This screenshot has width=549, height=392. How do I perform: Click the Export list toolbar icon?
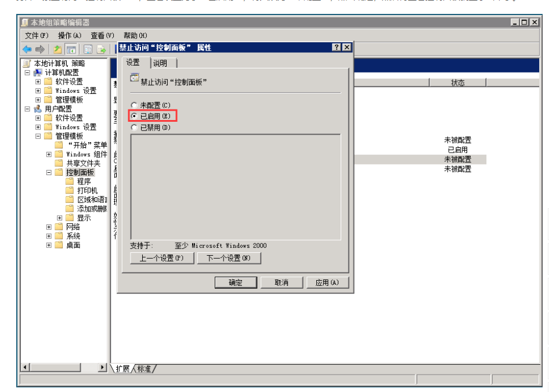101,49
